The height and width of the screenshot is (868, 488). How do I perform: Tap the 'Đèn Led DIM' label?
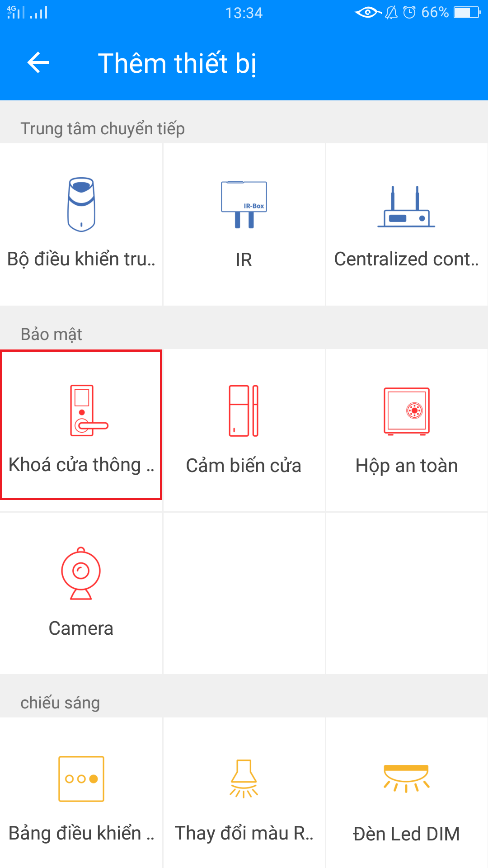[406, 834]
